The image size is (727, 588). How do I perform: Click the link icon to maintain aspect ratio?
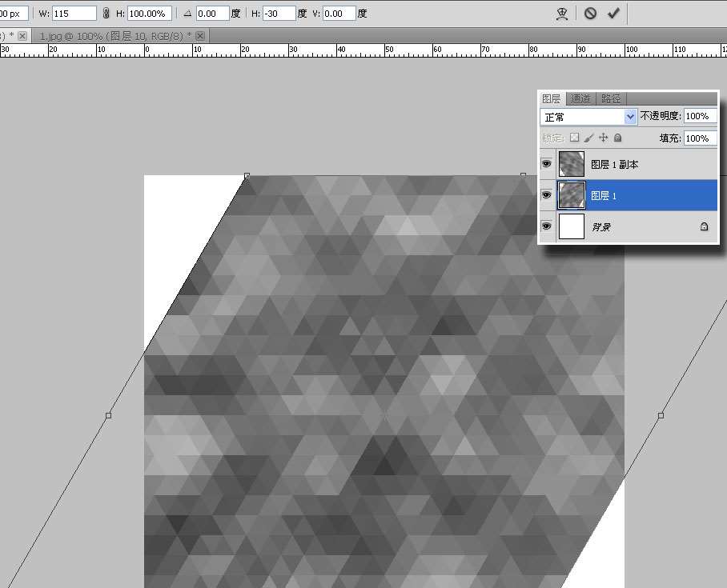click(106, 14)
